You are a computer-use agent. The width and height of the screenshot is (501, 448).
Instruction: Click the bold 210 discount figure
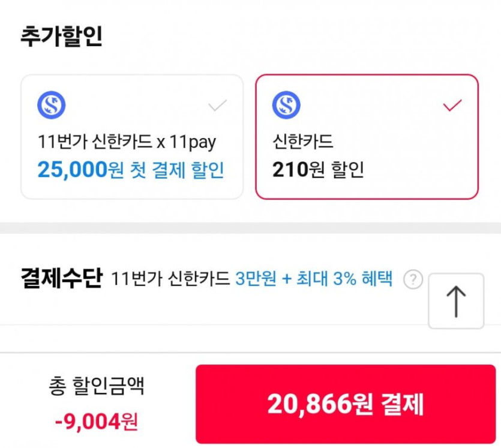[x=289, y=170]
